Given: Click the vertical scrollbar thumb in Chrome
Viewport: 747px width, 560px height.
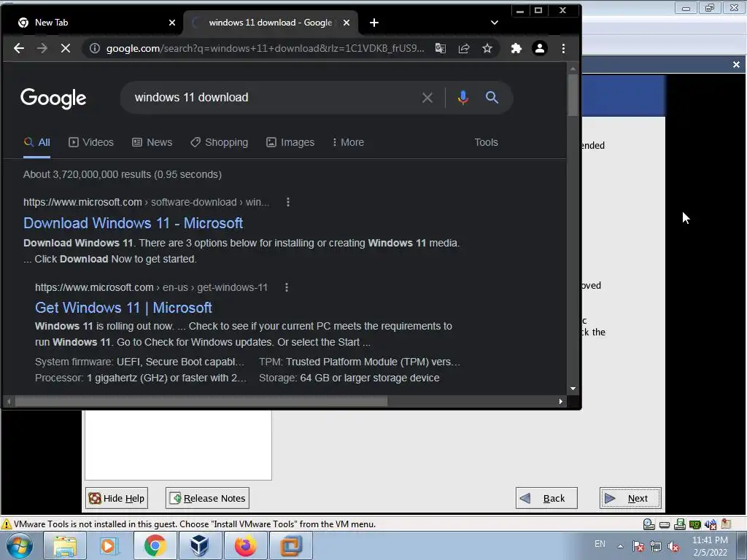Looking at the screenshot, I should tap(573, 95).
